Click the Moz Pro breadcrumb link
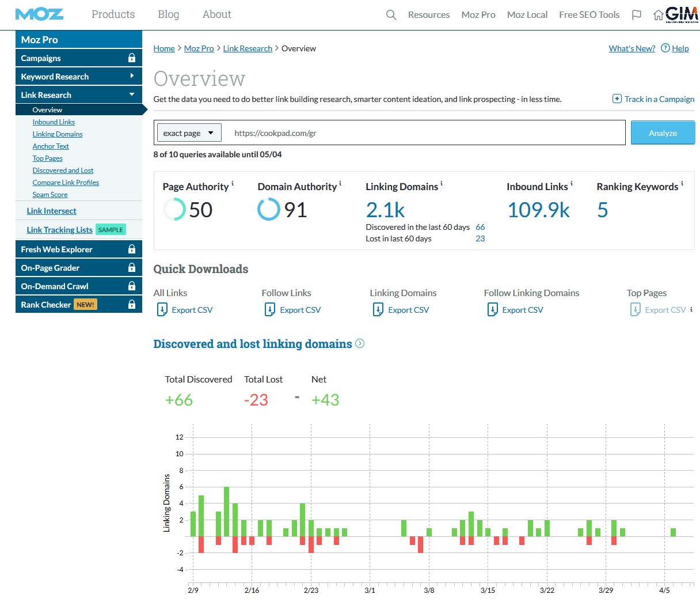 (x=199, y=48)
